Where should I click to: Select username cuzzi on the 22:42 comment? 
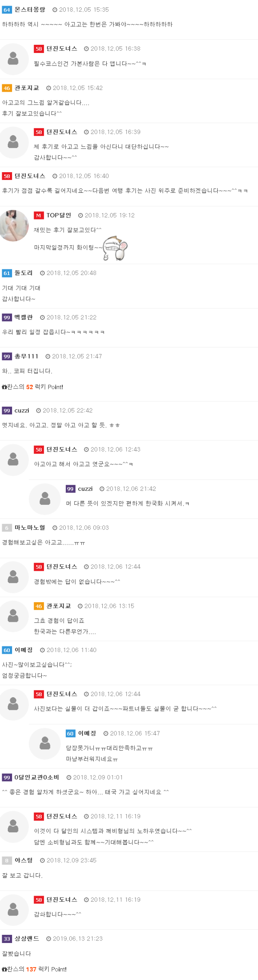point(22,411)
